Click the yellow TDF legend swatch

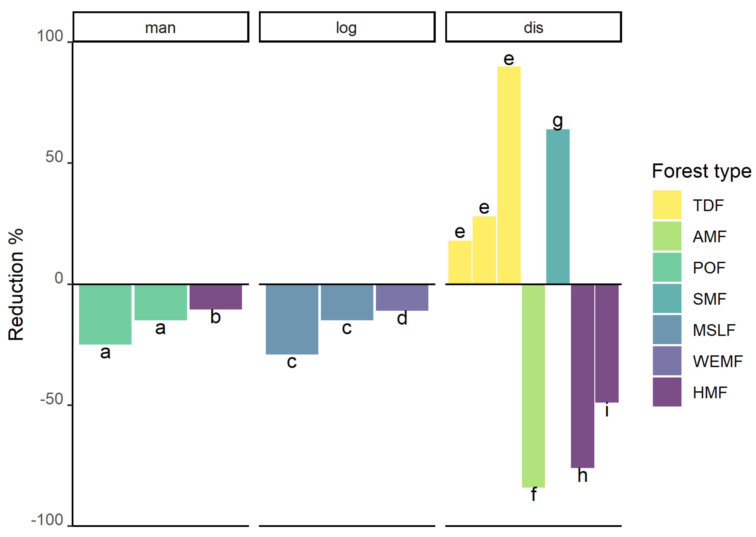667,205
